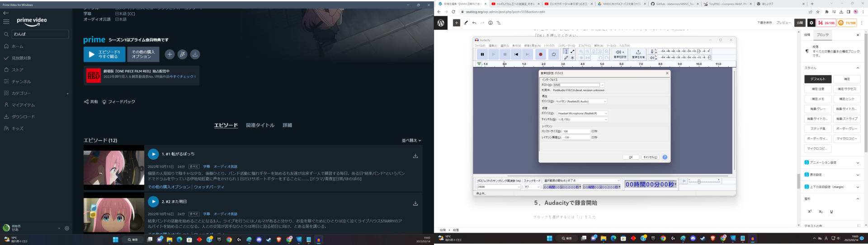Screen dimensions: 868x245
Task: Switch to the 詳細 tab
Action: coord(287,125)
